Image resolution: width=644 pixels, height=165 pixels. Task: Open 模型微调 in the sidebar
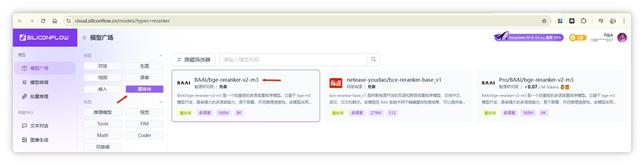point(39,82)
